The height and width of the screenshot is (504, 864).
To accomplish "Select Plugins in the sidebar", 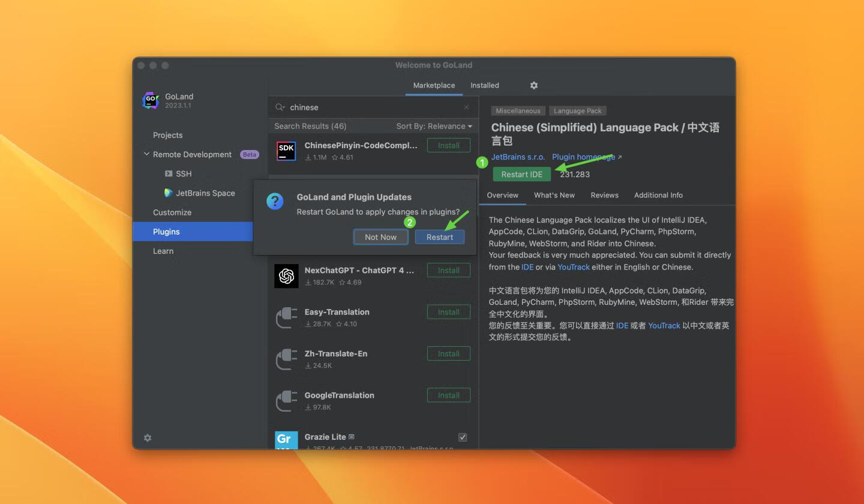I will 193,232.
